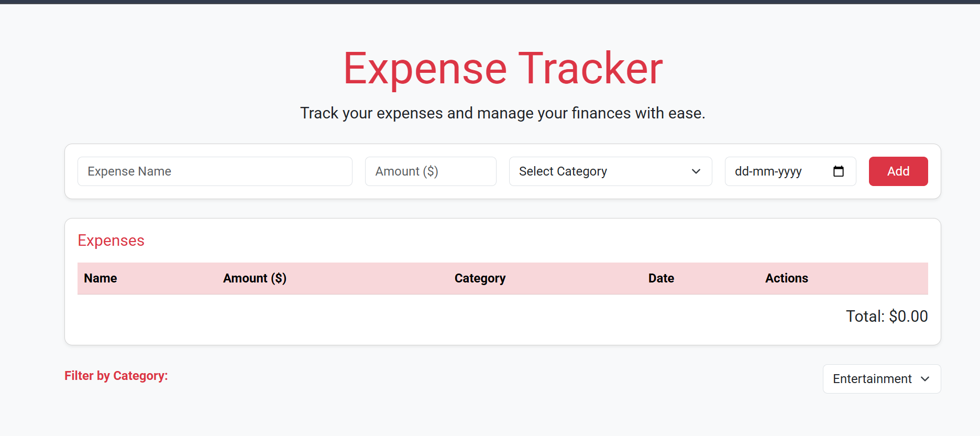Click the Date column header
980x436 pixels.
(x=660, y=278)
